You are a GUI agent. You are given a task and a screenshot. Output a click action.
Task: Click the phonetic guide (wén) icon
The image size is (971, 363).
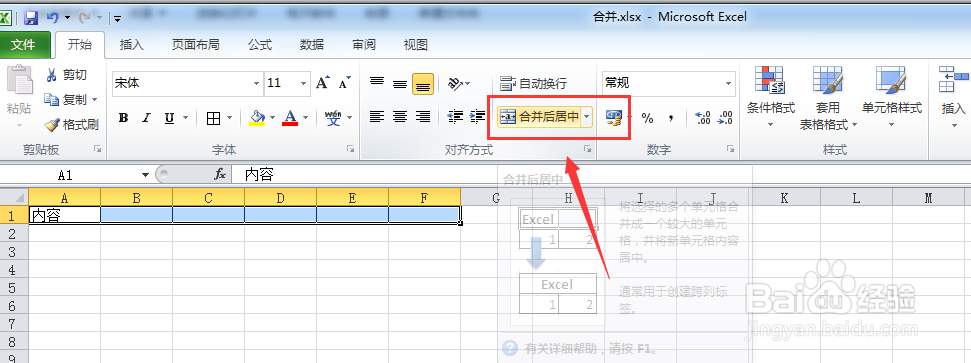click(333, 118)
